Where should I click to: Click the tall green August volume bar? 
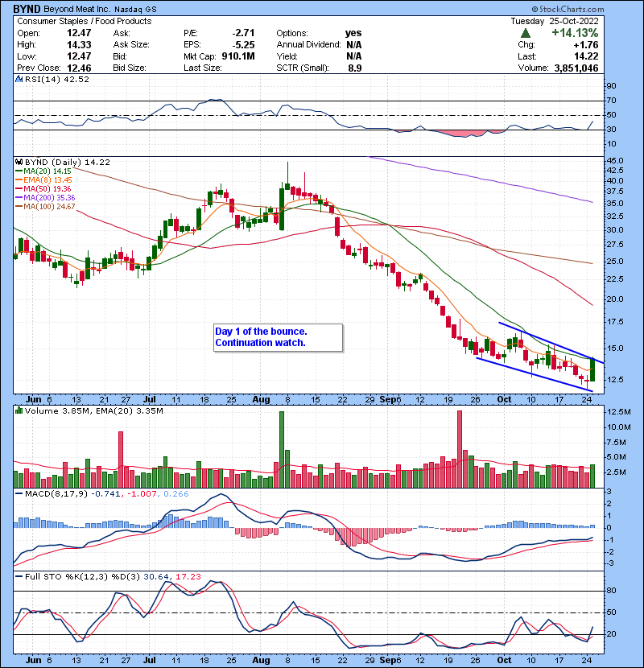(x=281, y=449)
